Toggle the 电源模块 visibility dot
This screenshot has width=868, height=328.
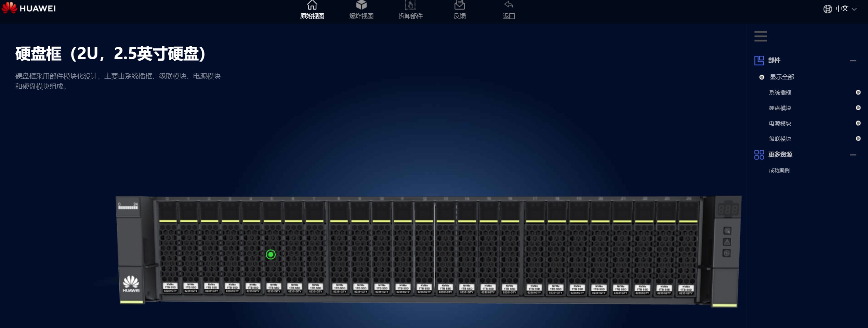[x=858, y=123]
